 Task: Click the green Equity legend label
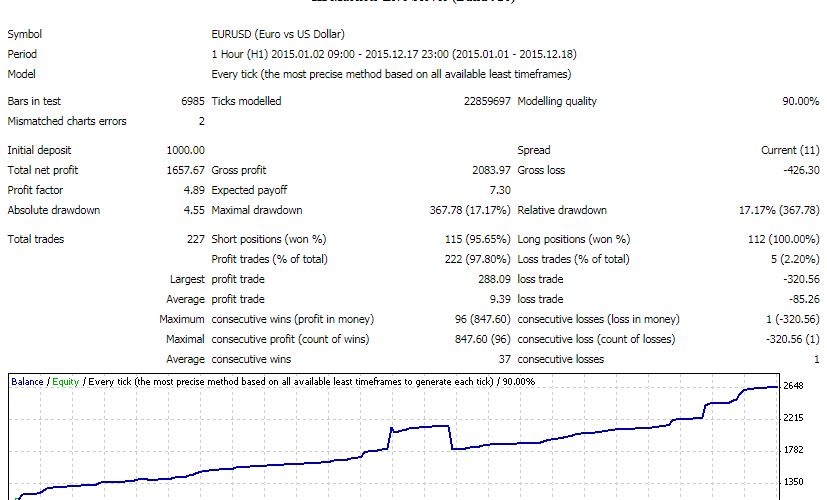(66, 381)
